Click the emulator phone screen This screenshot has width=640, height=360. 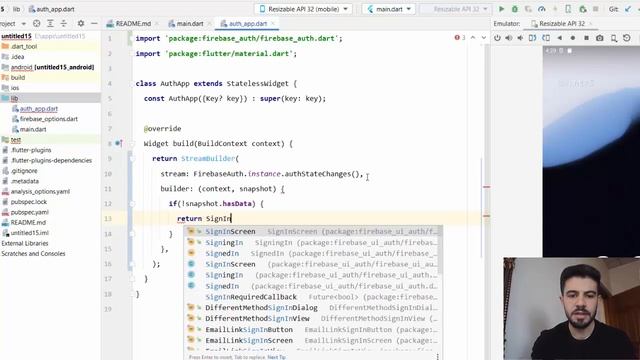pos(591,151)
